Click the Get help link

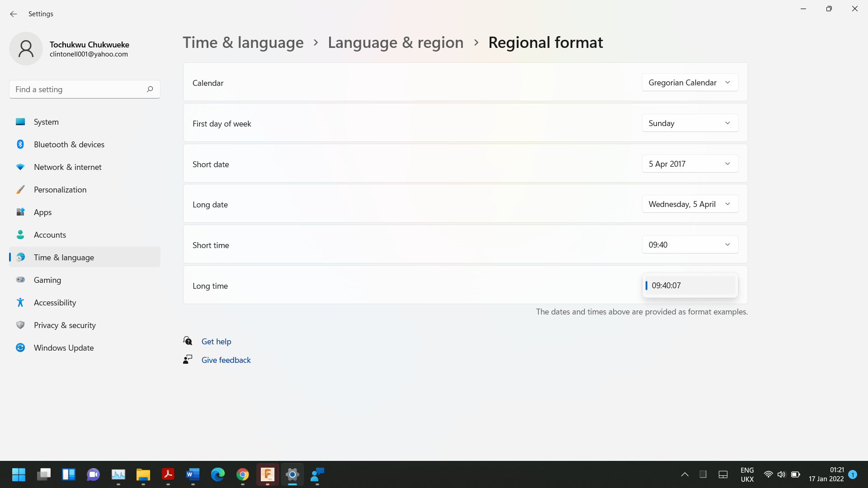[x=216, y=342]
